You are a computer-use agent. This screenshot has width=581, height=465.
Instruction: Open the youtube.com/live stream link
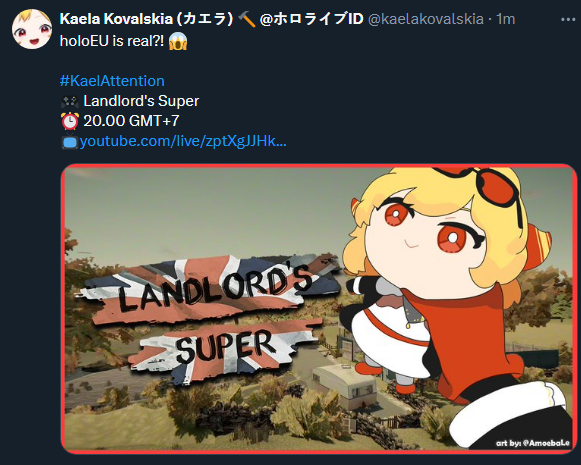pos(183,141)
